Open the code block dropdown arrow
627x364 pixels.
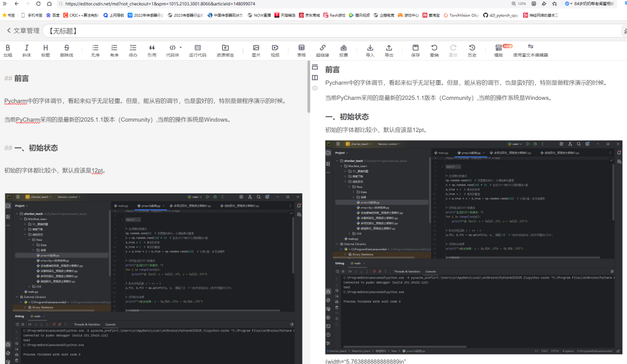(180, 47)
